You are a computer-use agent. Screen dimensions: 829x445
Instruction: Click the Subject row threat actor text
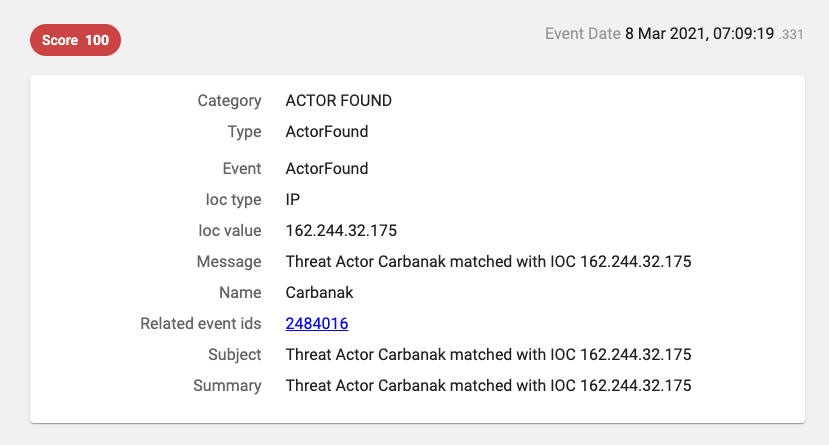[488, 355]
